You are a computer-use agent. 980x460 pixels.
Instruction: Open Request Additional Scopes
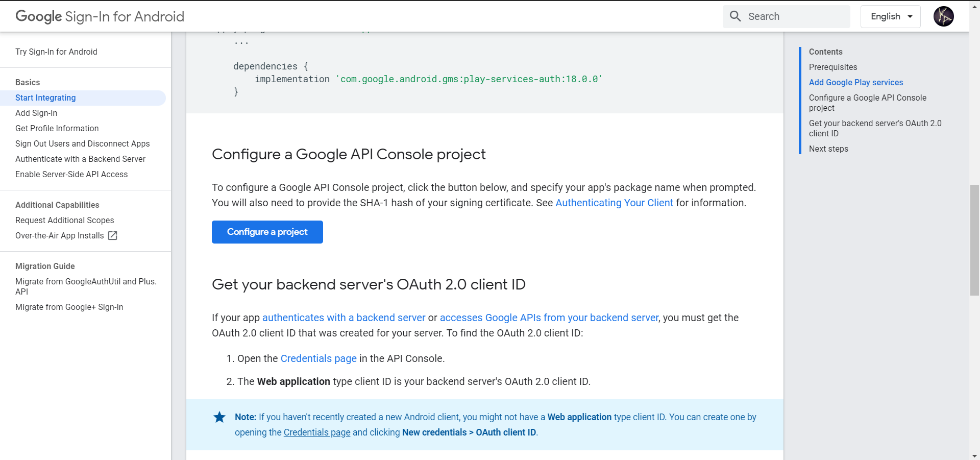[65, 220]
